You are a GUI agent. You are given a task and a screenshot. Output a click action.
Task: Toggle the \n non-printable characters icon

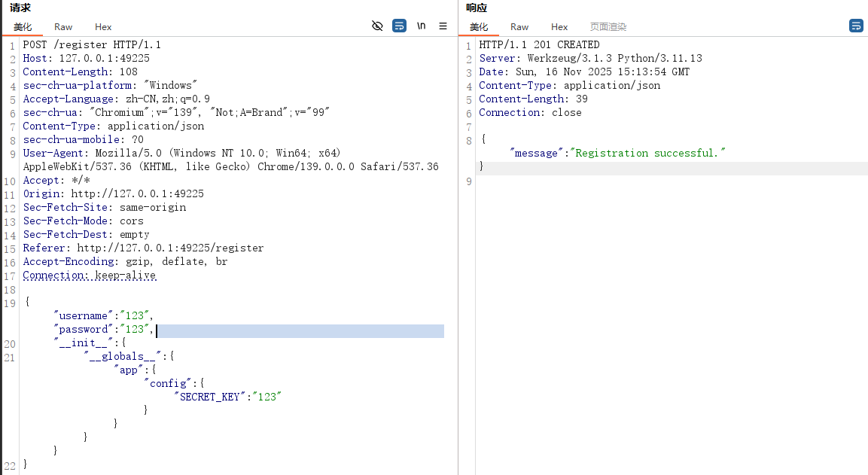point(422,26)
